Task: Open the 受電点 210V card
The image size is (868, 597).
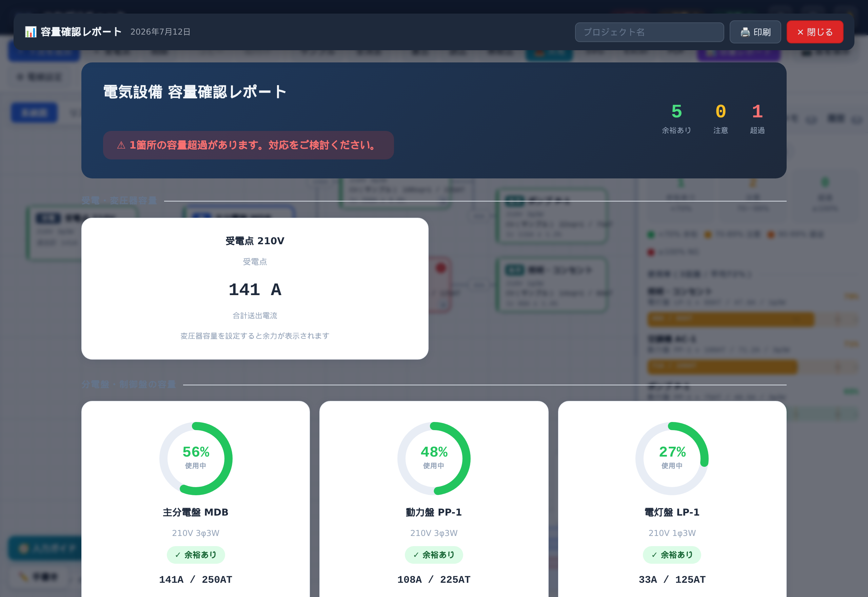Action: tap(255, 288)
